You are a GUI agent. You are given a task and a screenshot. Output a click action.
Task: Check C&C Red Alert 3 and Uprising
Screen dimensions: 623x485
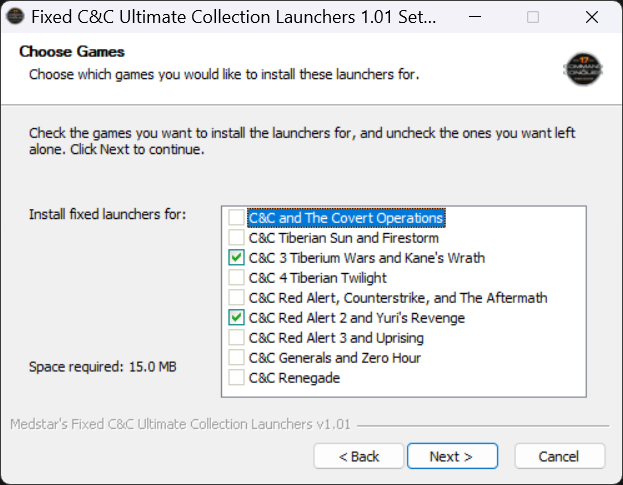tap(236, 338)
